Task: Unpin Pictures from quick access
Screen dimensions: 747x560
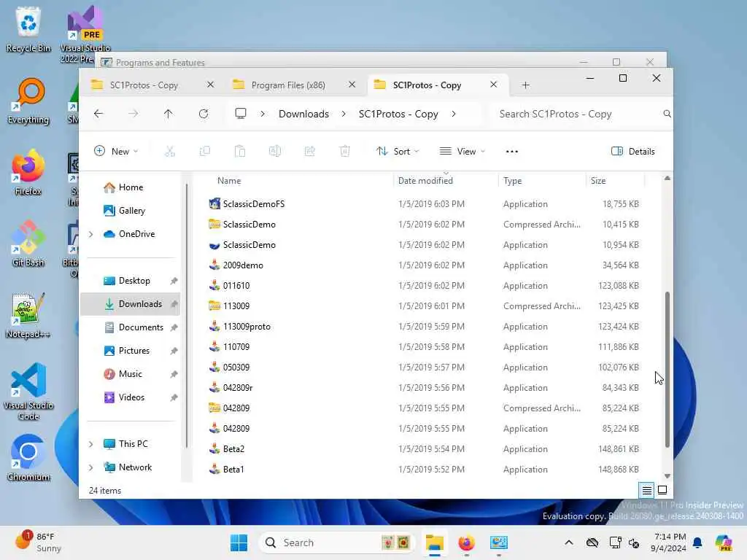Action: pyautogui.click(x=174, y=351)
